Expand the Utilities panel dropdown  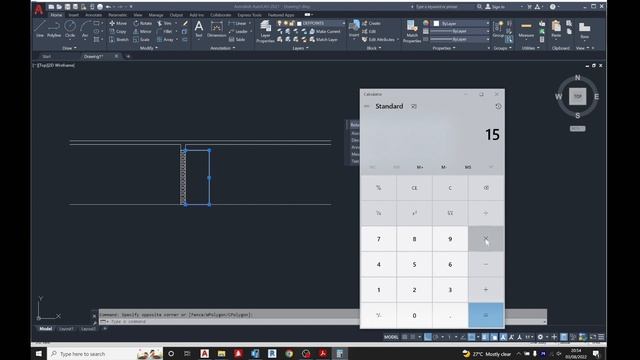tap(530, 48)
